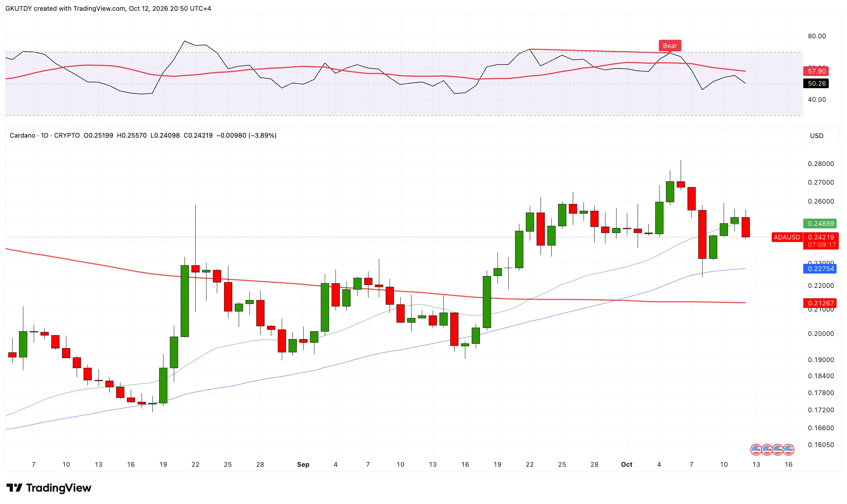
Task: Click the red 0.21267 moving average label
Action: point(820,303)
